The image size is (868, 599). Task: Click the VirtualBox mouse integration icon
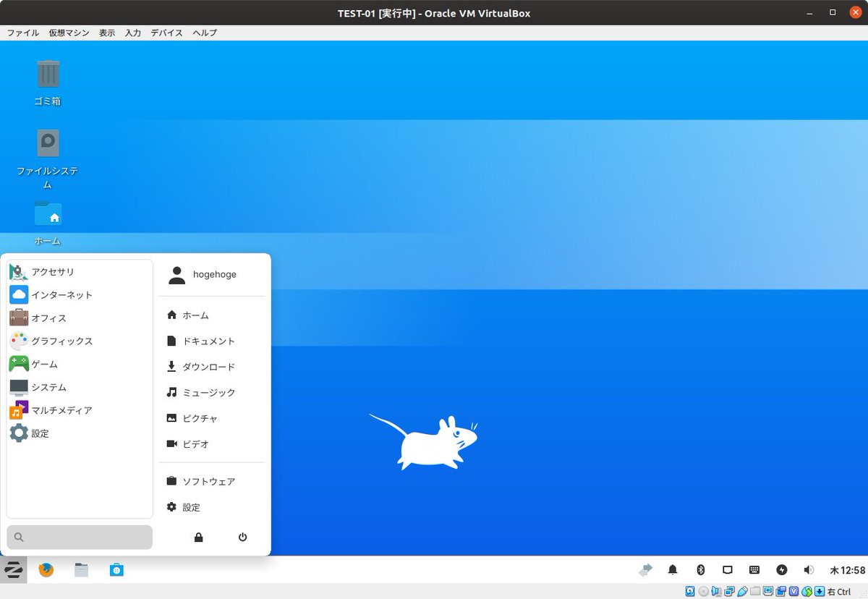click(807, 591)
